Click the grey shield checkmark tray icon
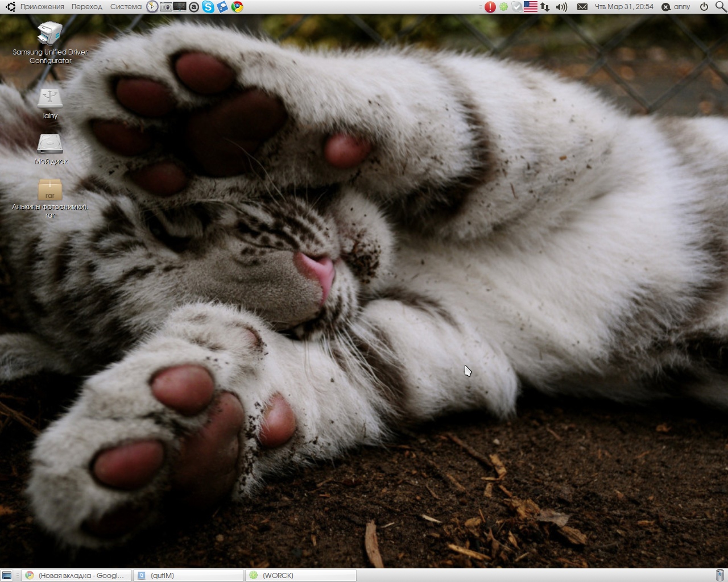728x582 pixels. [516, 7]
